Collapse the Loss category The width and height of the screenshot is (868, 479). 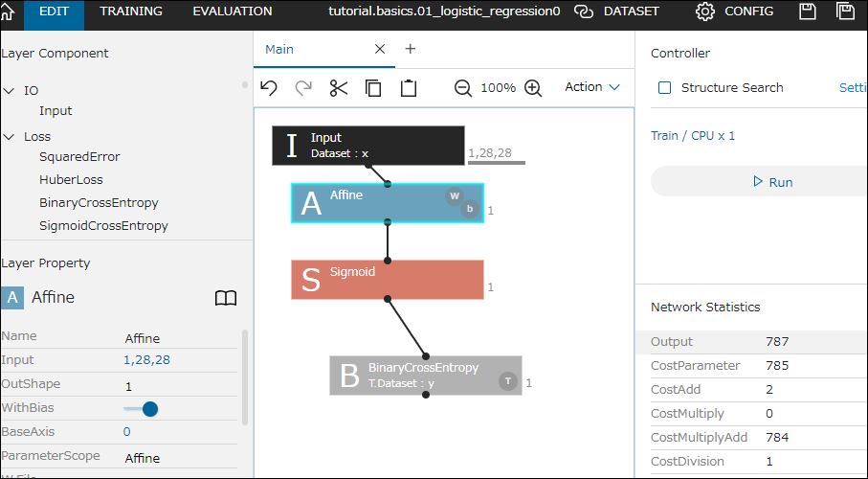click(9, 136)
